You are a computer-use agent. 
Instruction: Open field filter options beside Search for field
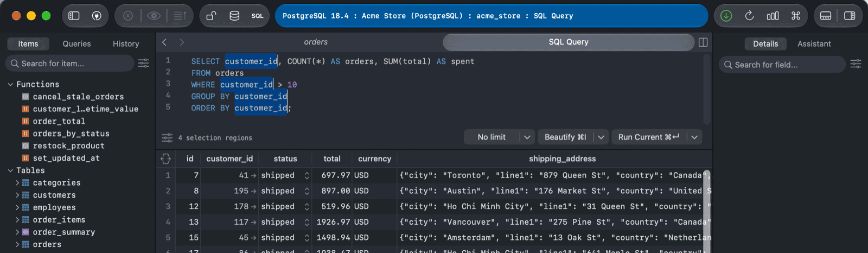(856, 64)
